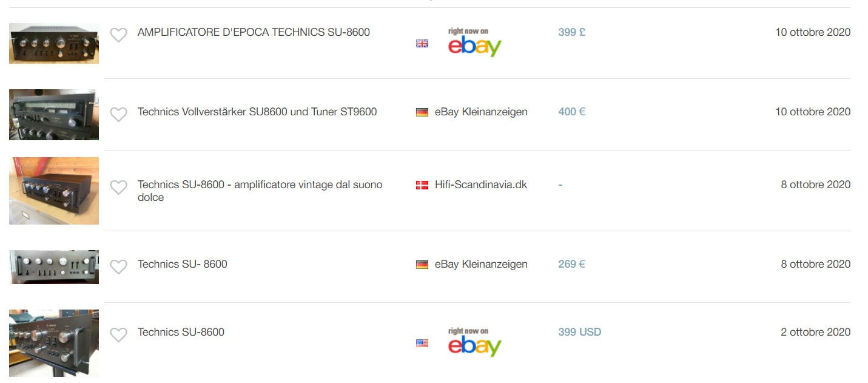Save the Hifi-Scandinavia SU-8600 listing with heart
This screenshot has height=383, width=868.
[x=118, y=188]
